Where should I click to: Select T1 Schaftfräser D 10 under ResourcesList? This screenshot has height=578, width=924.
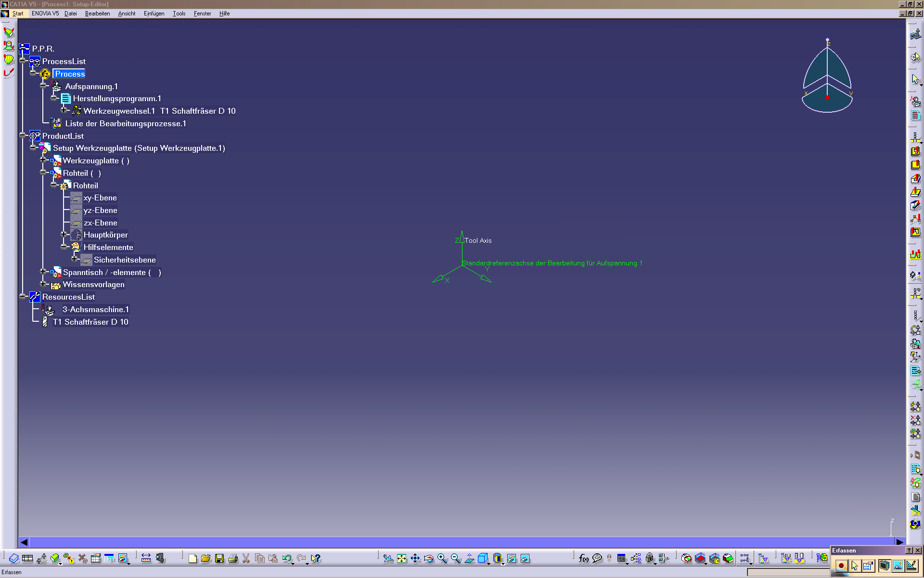click(90, 322)
